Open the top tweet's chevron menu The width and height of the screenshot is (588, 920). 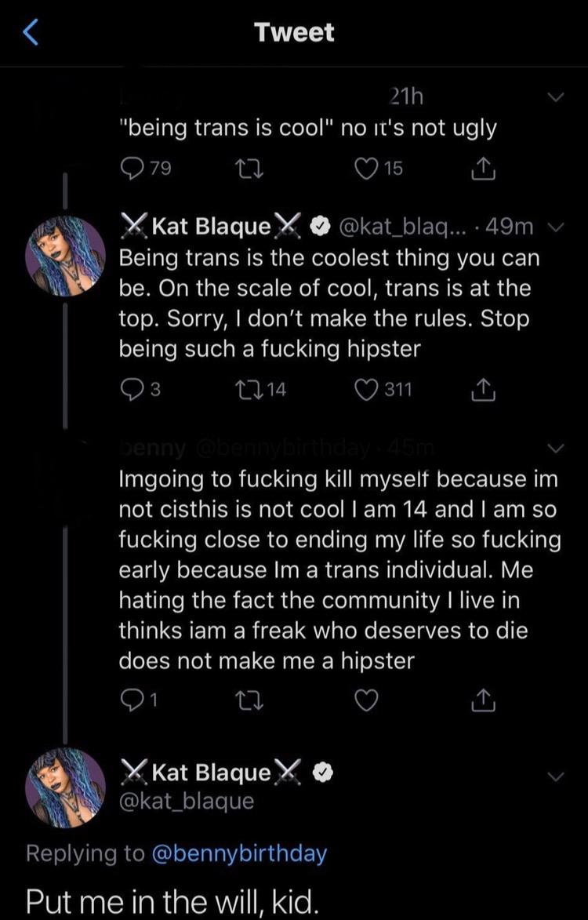pyautogui.click(x=556, y=98)
